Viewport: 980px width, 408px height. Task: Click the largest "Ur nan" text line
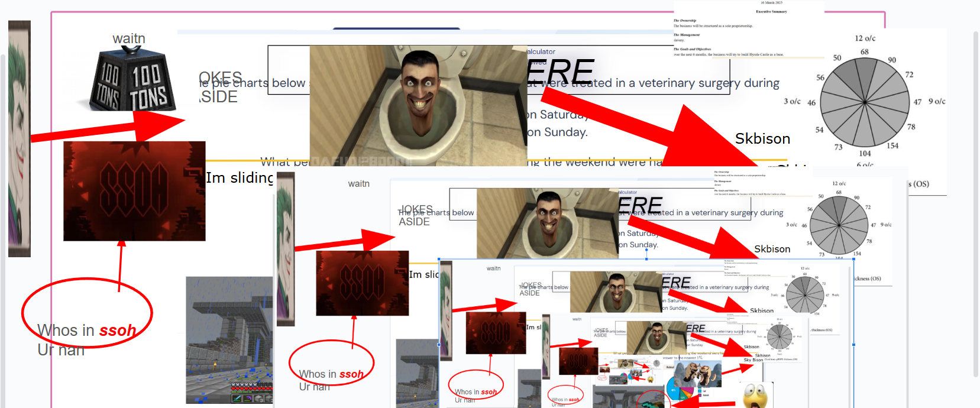(61, 350)
